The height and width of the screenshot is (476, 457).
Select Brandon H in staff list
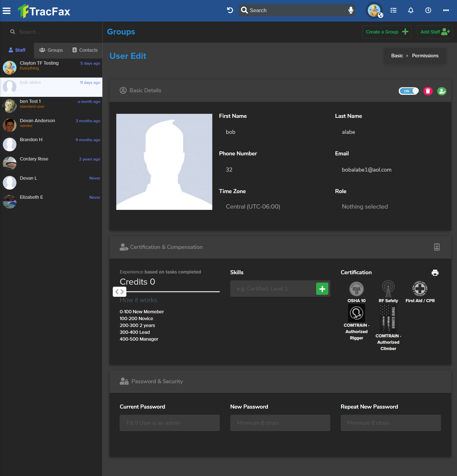[x=51, y=144]
